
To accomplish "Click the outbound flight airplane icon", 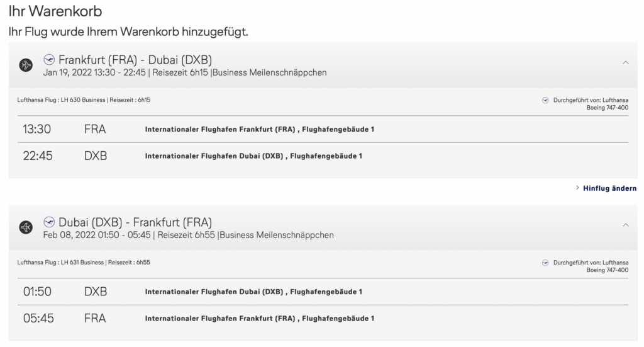I will click(26, 65).
